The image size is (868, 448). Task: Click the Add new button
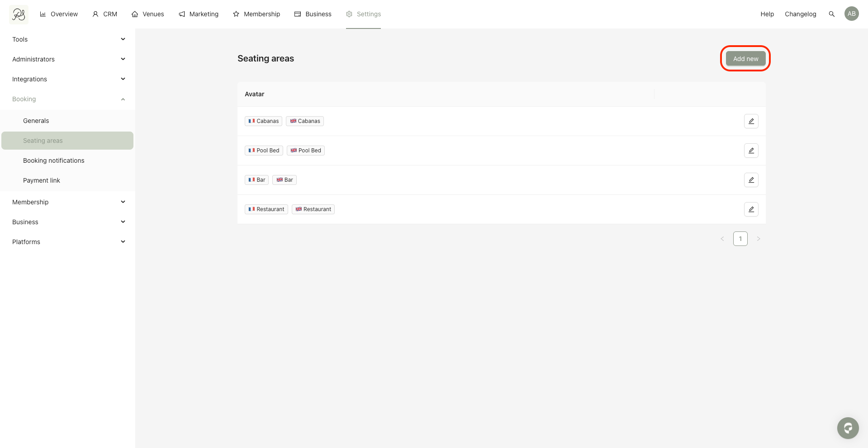coord(745,59)
